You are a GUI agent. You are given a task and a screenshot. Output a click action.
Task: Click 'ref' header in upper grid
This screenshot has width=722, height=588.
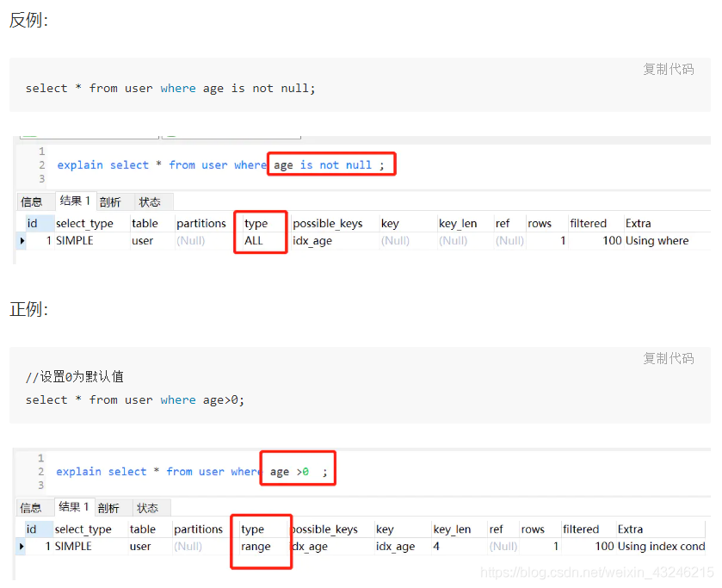503,224
